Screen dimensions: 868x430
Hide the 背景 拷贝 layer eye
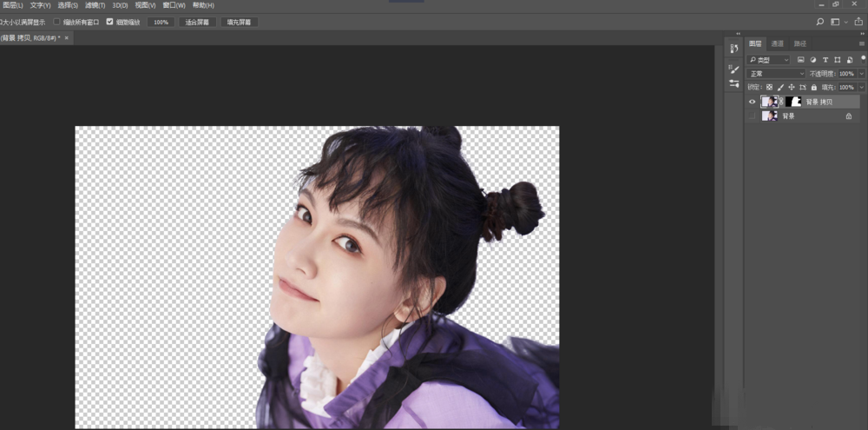(x=752, y=102)
